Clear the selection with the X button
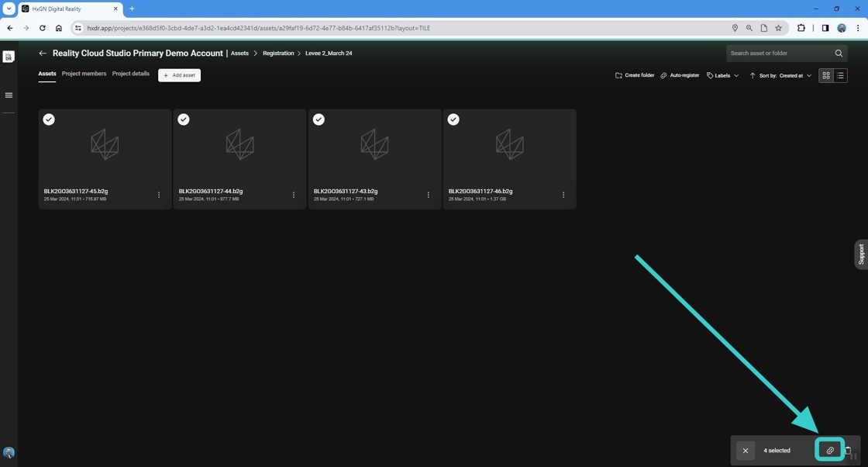 pyautogui.click(x=746, y=451)
